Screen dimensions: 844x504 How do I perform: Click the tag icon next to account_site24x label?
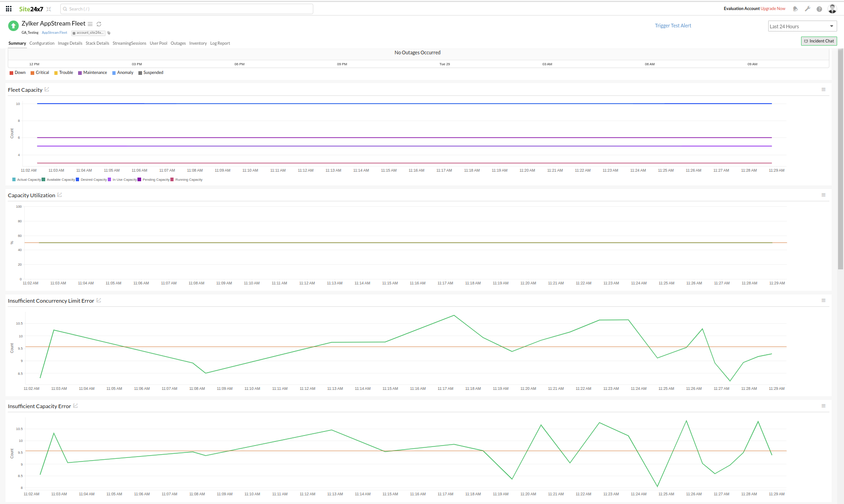point(109,32)
